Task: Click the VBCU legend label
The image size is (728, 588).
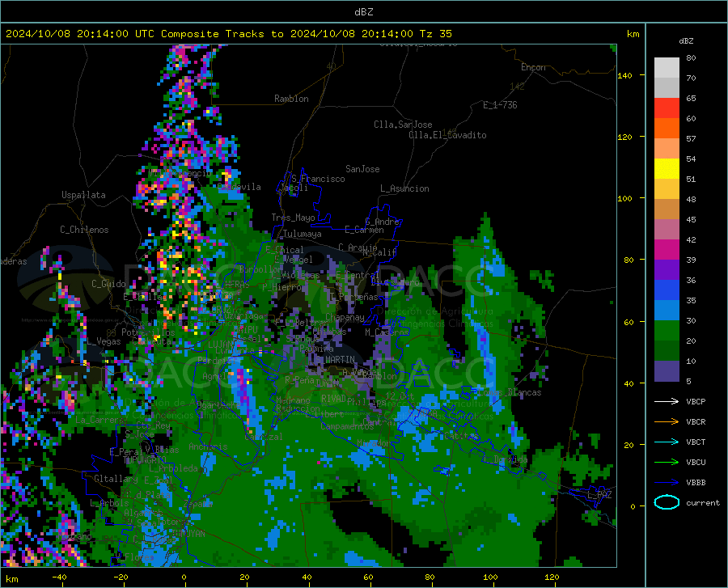Action: coord(696,463)
